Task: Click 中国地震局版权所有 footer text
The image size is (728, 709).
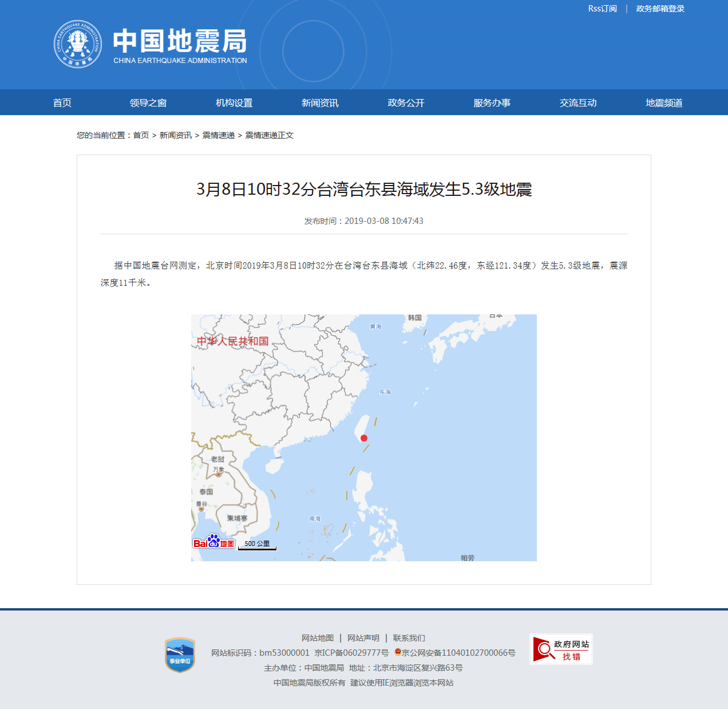Action: click(310, 683)
